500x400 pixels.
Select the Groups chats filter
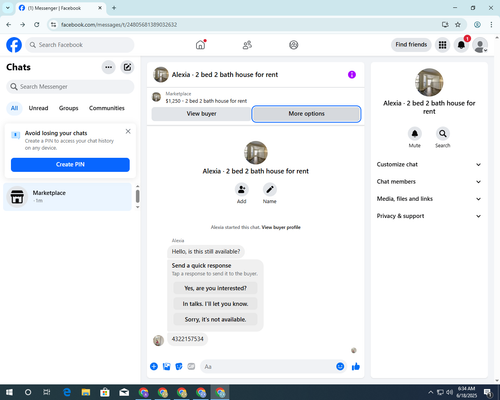68,108
